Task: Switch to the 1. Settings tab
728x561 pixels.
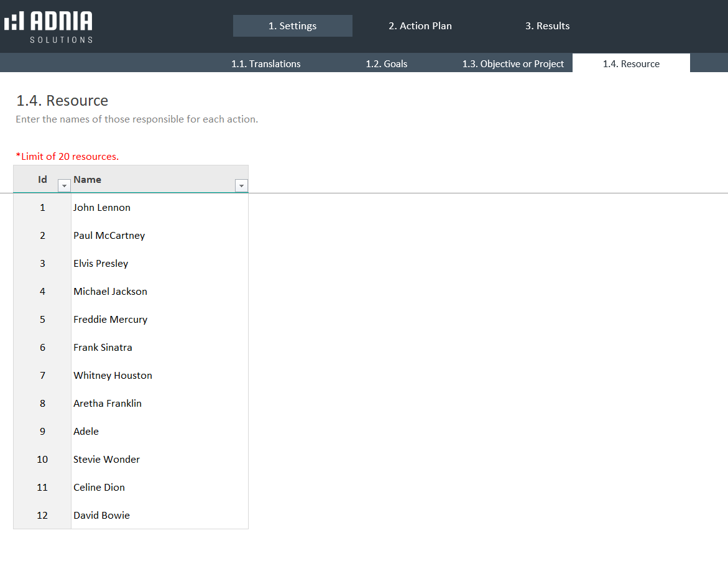Action: tap(292, 26)
